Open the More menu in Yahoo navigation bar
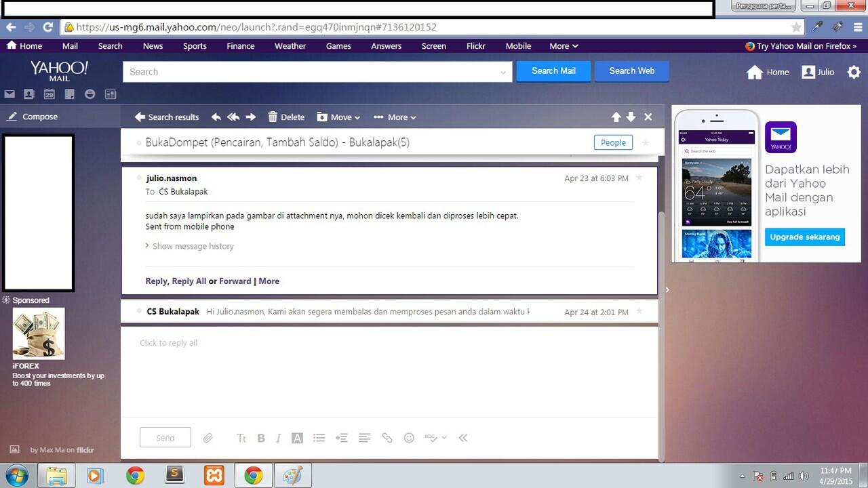Viewport: 868px width, 488px height. 564,46
